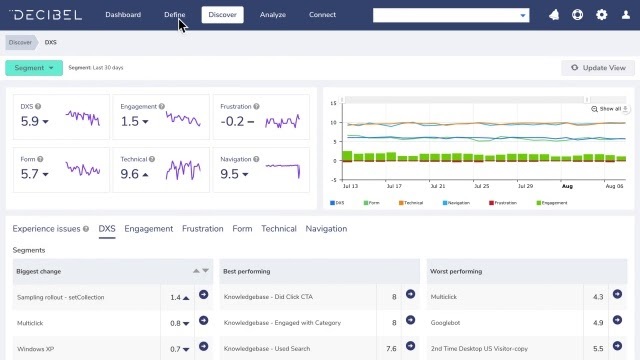The width and height of the screenshot is (640, 360).
Task: Click the DXS breadcrumb
Action: 51,42
